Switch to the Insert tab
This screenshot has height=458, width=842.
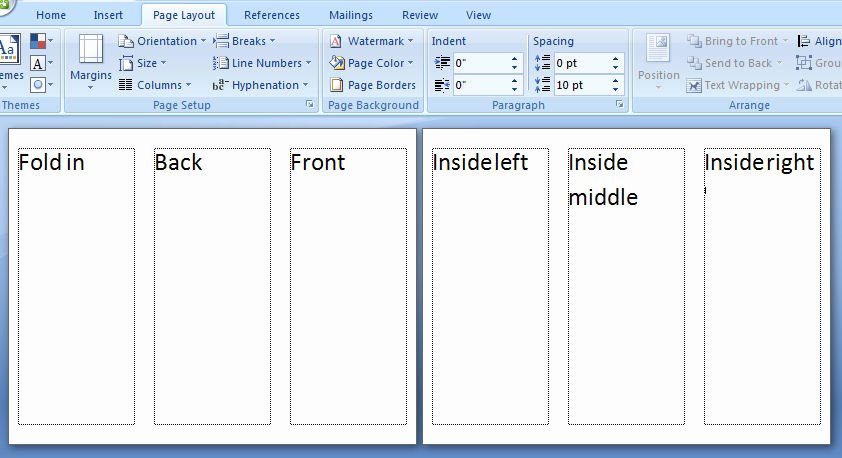(x=108, y=15)
